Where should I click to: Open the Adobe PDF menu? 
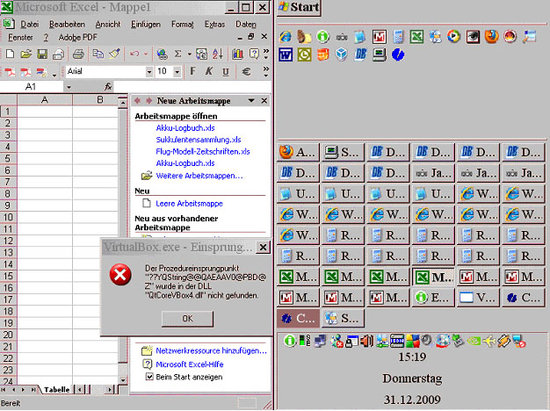click(78, 38)
